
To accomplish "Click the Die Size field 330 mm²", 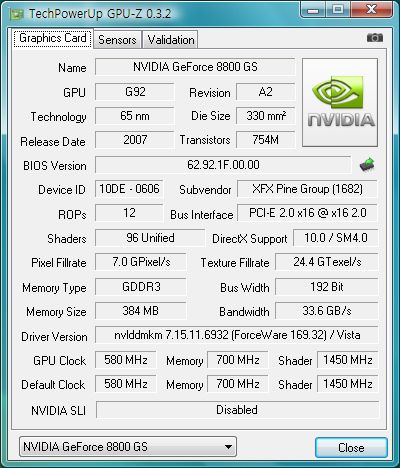I will pos(266,116).
